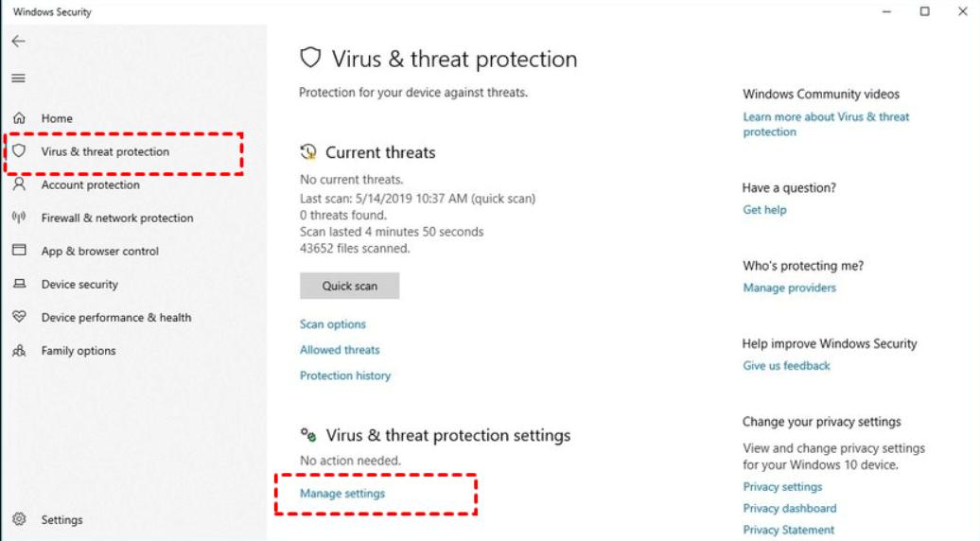Click Manage settings link
The image size is (980, 541).
342,494
